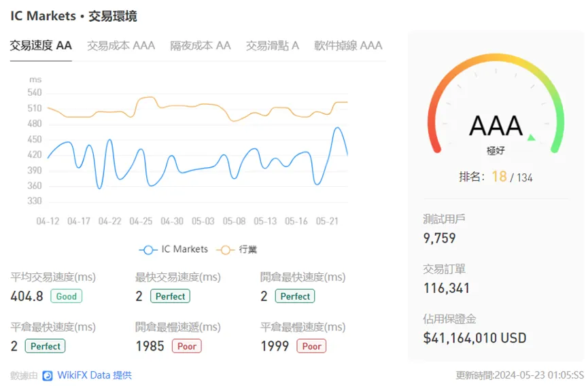Click the Poor badge beside 1985

tap(187, 347)
